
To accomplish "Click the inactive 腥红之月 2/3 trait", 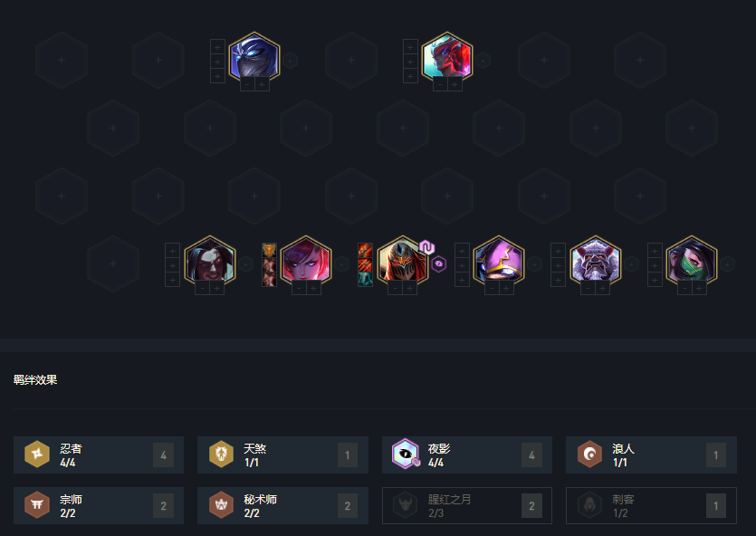I will [466, 505].
